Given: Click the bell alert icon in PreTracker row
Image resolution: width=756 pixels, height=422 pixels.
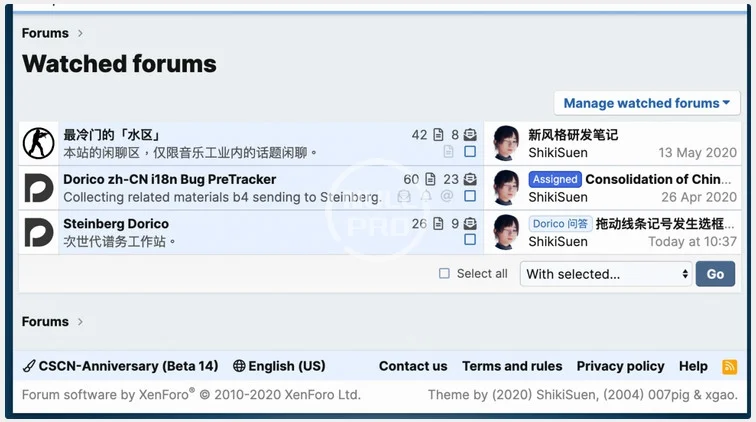Looking at the screenshot, I should pyautogui.click(x=427, y=197).
